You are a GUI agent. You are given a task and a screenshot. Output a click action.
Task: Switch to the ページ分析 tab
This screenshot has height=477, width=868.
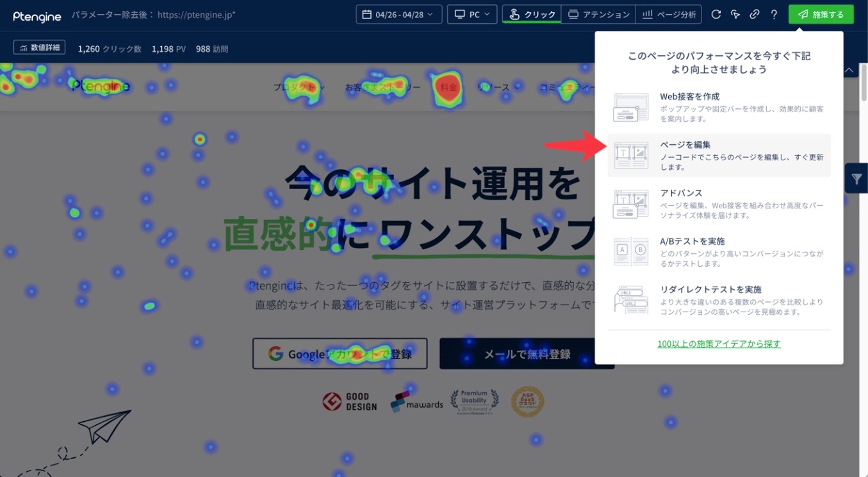[669, 14]
